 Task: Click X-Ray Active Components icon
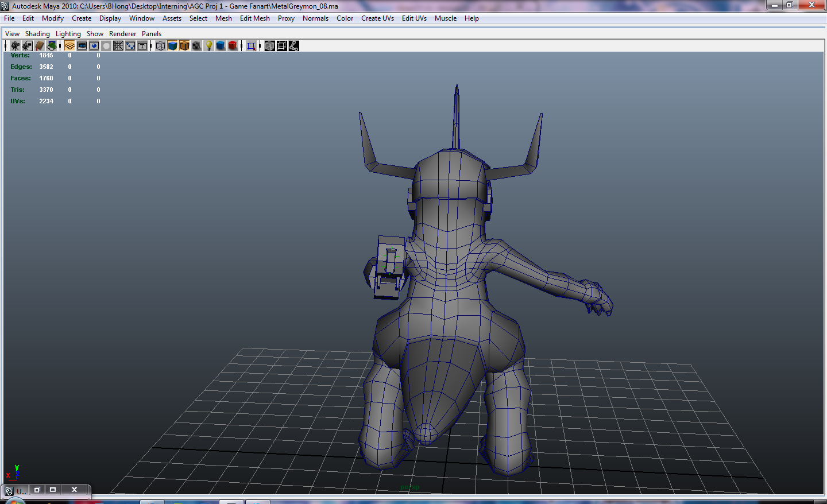click(x=281, y=46)
